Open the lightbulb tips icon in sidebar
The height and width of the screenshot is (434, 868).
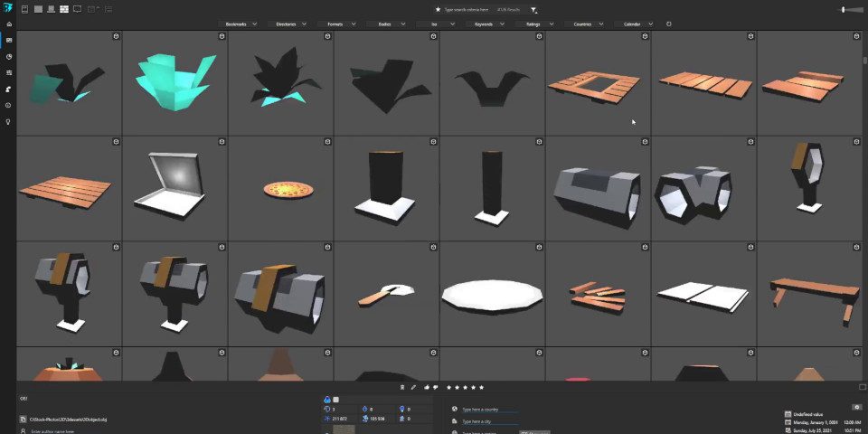(8, 121)
